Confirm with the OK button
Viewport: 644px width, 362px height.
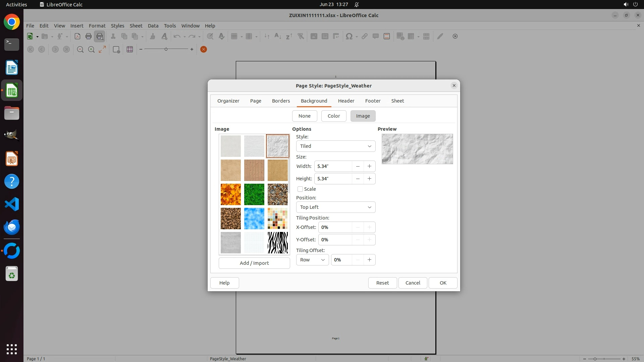click(443, 283)
